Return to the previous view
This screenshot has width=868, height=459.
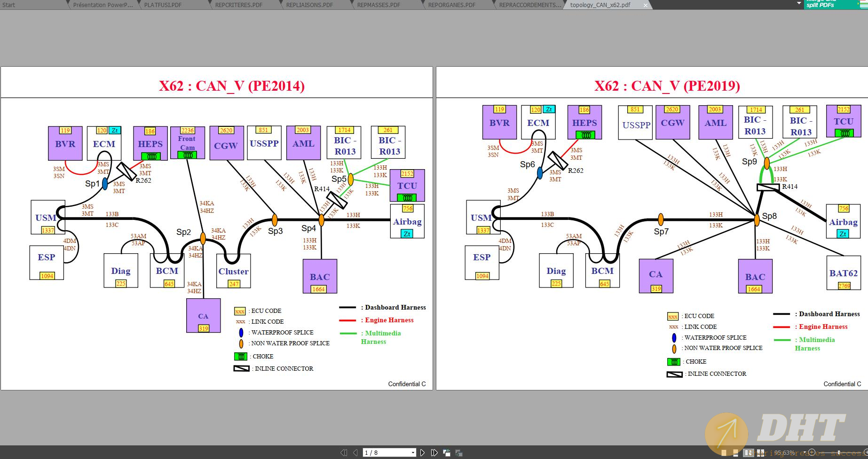(x=447, y=452)
